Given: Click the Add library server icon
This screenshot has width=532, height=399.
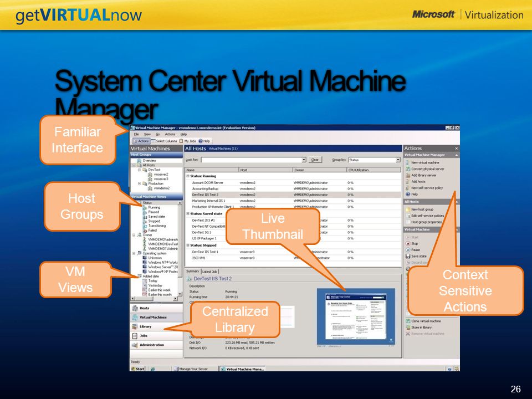Looking at the screenshot, I should [408, 175].
